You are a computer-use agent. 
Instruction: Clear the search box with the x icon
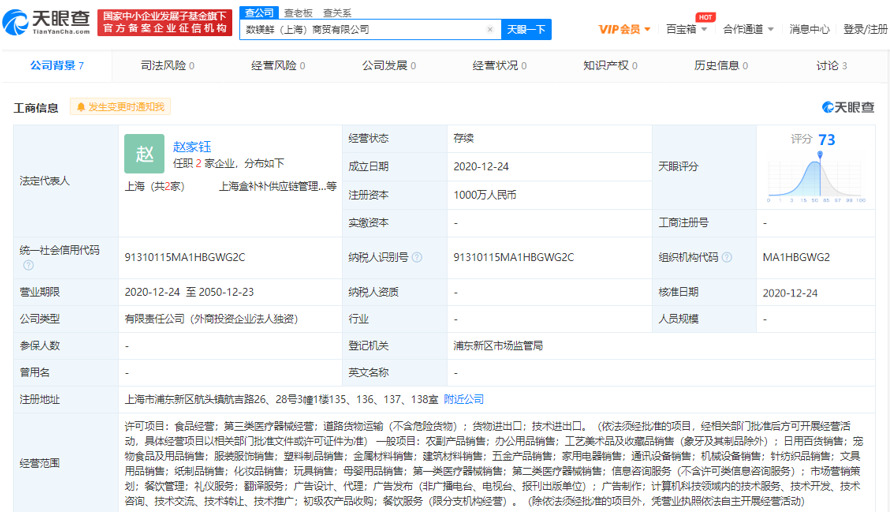pos(490,30)
